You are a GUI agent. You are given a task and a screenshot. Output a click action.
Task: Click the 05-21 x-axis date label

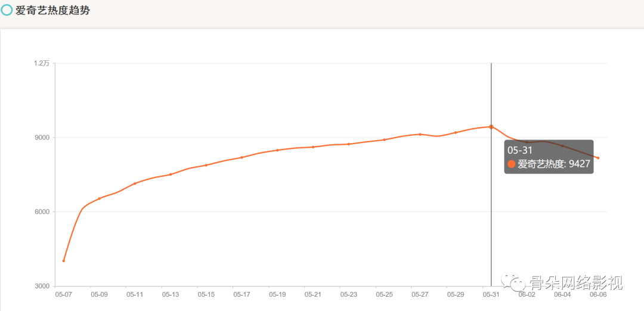point(313,294)
